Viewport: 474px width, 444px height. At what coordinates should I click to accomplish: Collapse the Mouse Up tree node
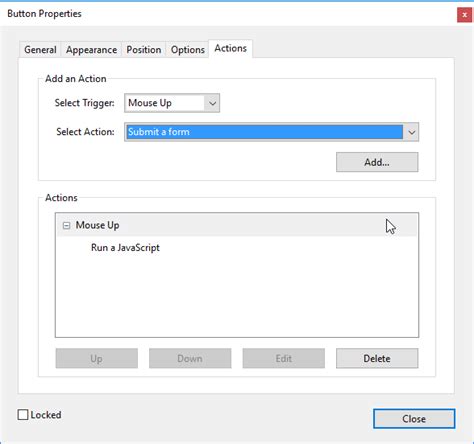point(66,226)
